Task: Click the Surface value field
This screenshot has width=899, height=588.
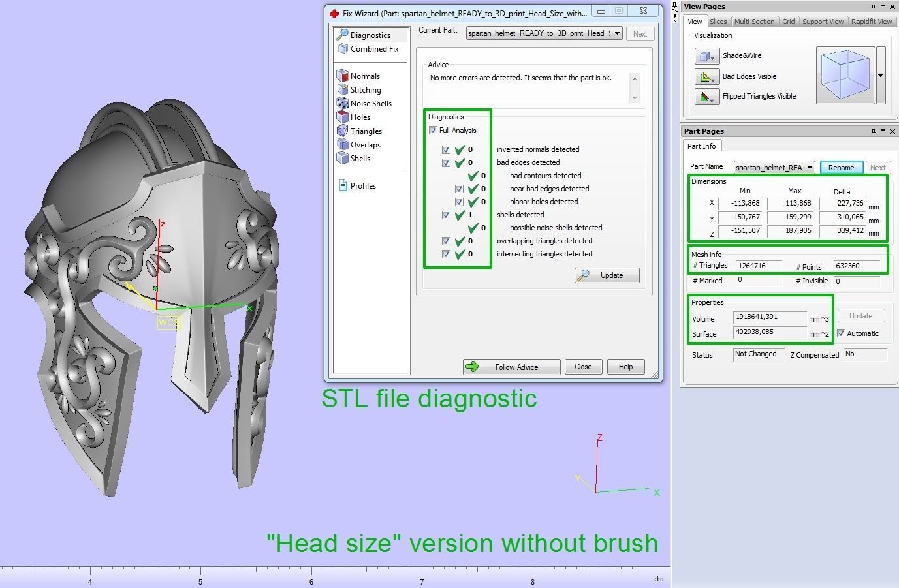Action: coord(770,332)
